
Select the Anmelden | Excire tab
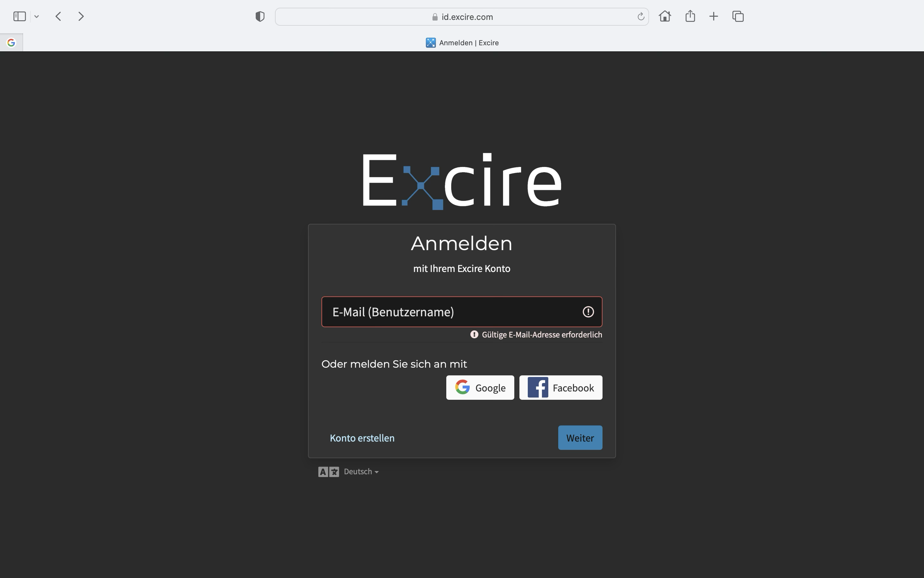pos(462,42)
